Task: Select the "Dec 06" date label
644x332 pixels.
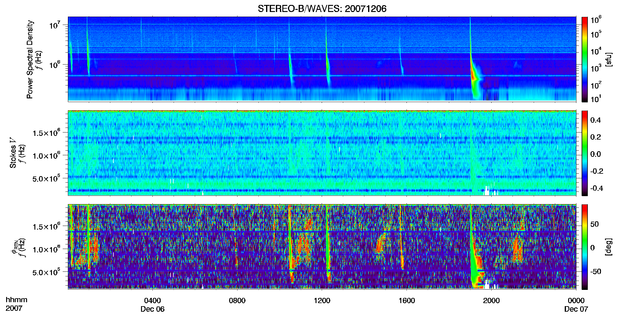Action: [152, 309]
